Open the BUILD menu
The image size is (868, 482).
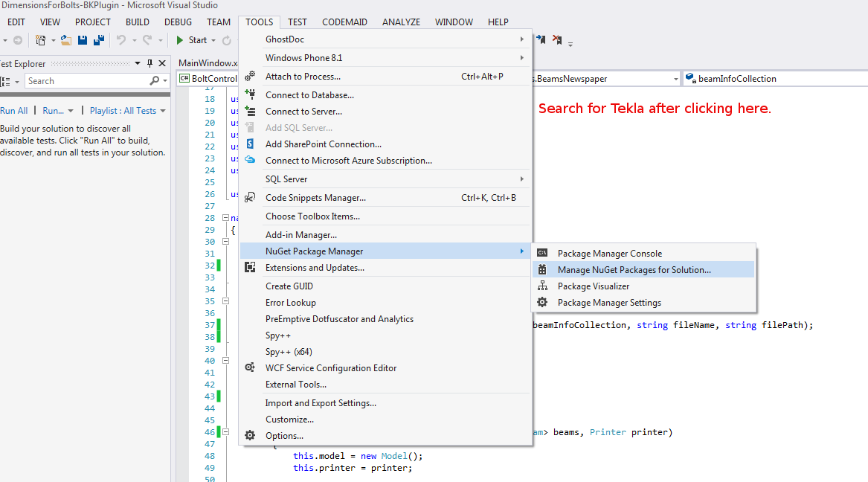click(138, 22)
